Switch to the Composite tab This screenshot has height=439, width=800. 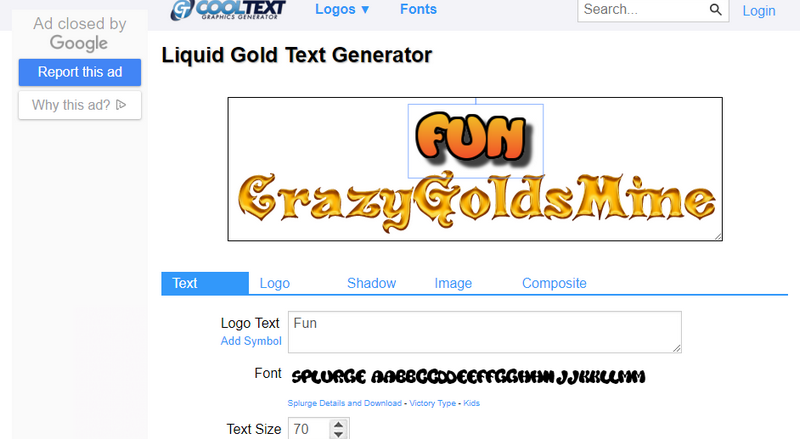point(554,283)
